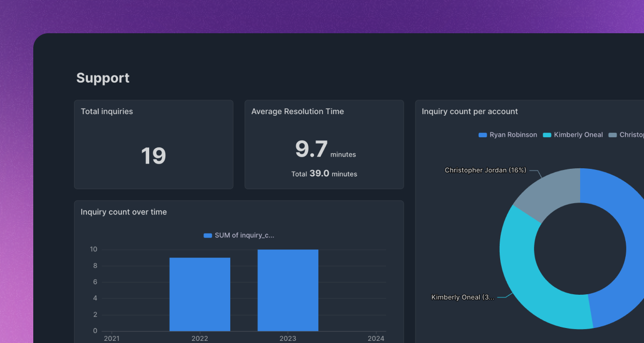Click the 2023 bar in the chart
The image size is (644, 343).
tap(288, 289)
